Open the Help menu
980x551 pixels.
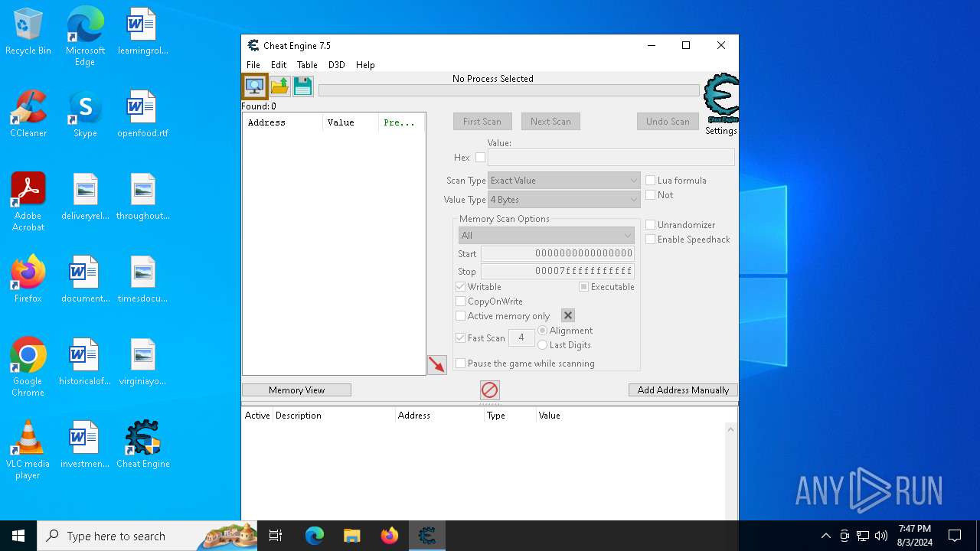(x=365, y=65)
